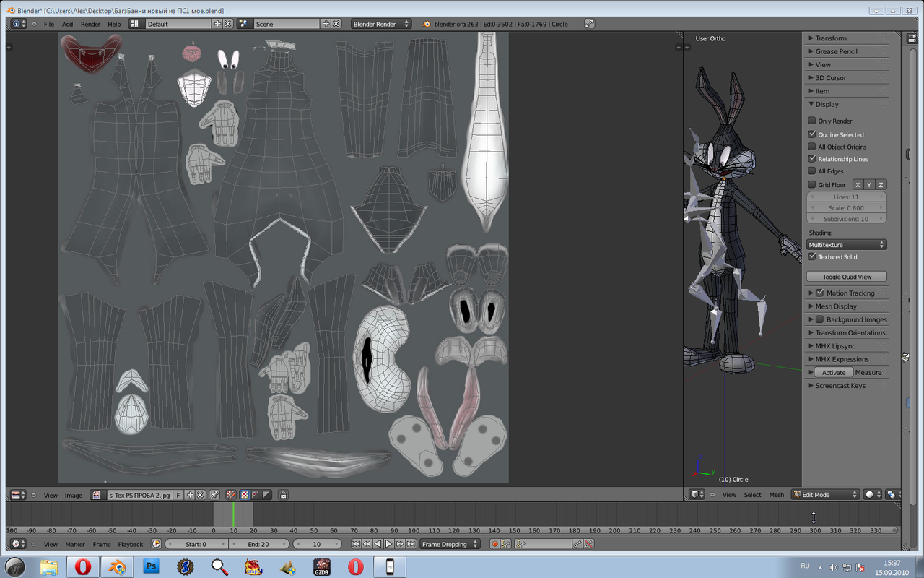Uncheck Relationship Lines
The image size is (924, 578).
[812, 159]
